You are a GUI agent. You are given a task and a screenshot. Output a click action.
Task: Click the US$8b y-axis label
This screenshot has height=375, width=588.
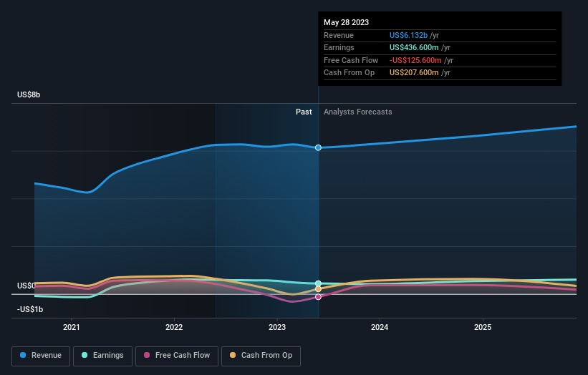tap(29, 94)
